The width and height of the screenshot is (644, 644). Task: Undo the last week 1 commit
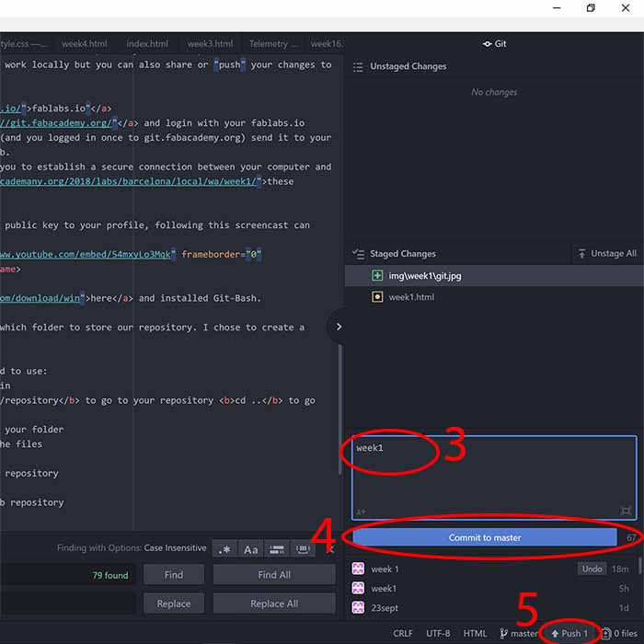point(592,569)
